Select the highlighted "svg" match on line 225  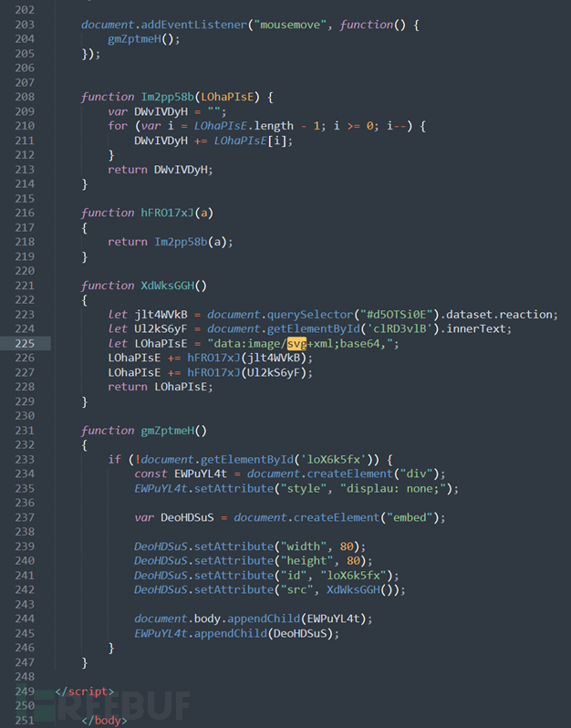pos(296,344)
